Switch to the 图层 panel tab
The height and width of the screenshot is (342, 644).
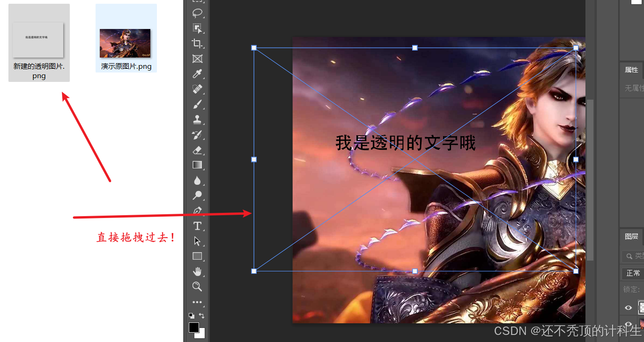click(631, 236)
